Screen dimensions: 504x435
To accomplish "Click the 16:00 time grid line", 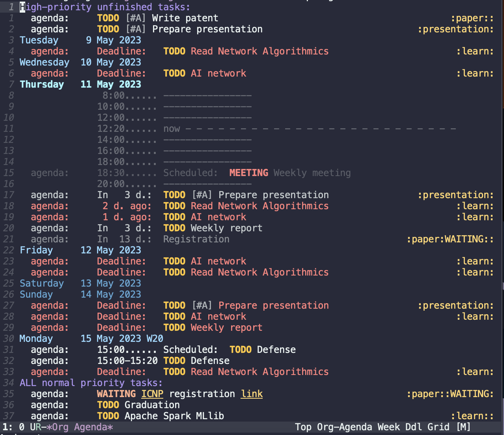I will pyautogui.click(x=174, y=151).
